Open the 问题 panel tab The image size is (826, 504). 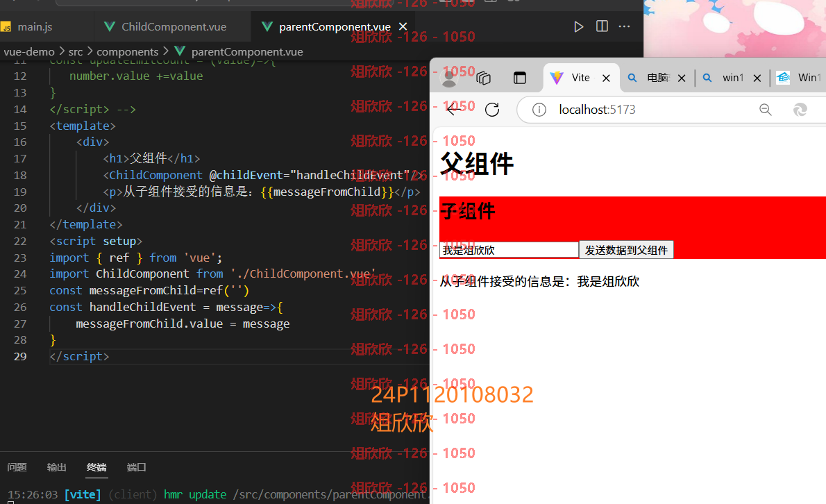click(17, 467)
